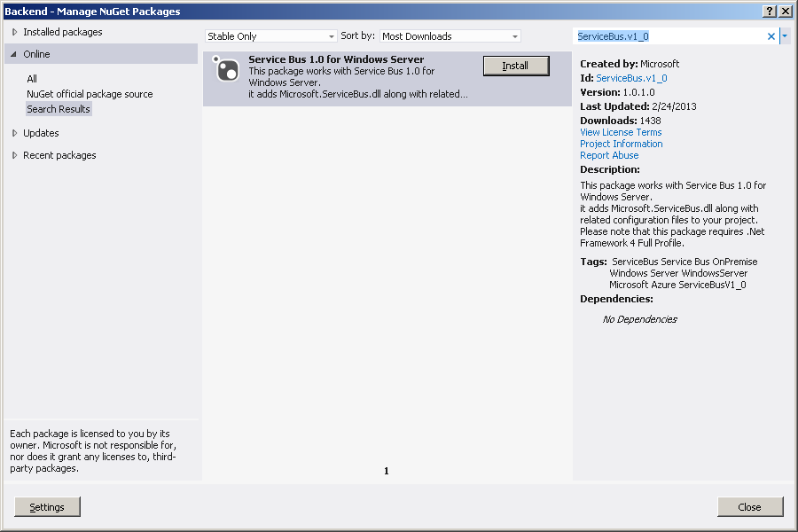Select Search Results in the sidebar
Viewport: 798px width, 532px height.
(x=59, y=109)
